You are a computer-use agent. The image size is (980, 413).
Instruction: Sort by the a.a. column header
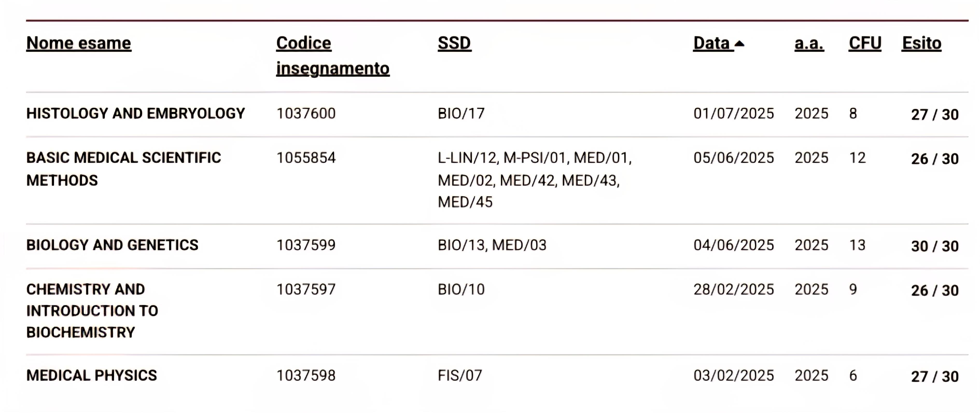click(x=809, y=43)
